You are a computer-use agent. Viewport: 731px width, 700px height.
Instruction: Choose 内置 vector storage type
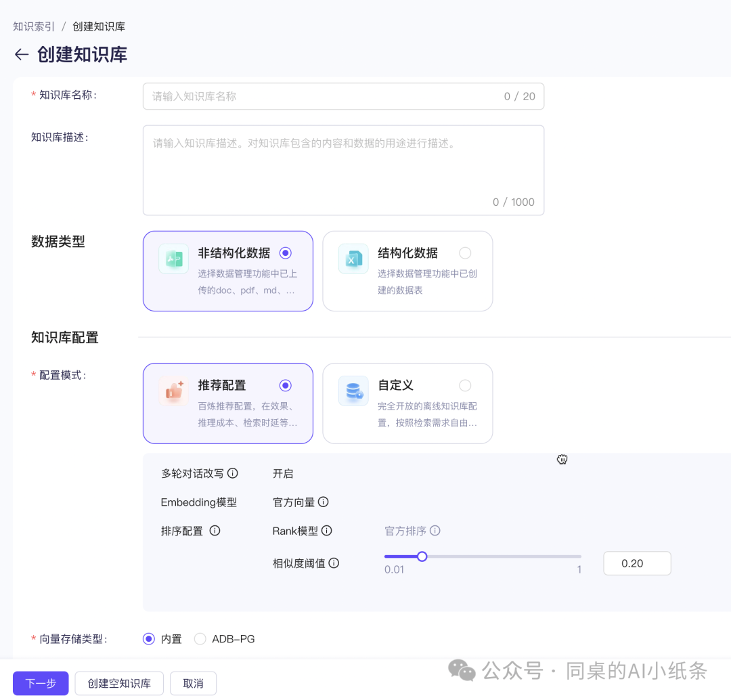(x=149, y=639)
